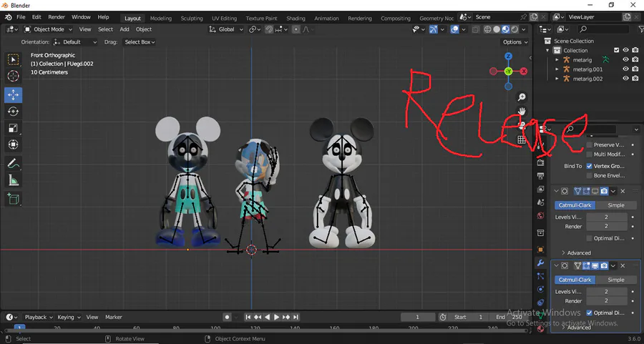Screen dimensions: 644x344
Task: Uncheck the Vertex Groups bind option
Action: point(590,166)
